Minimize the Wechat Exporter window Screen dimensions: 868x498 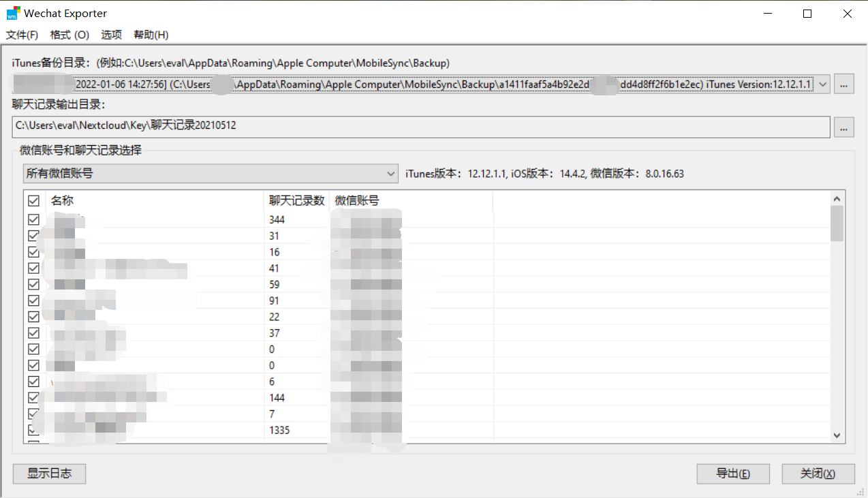click(768, 14)
